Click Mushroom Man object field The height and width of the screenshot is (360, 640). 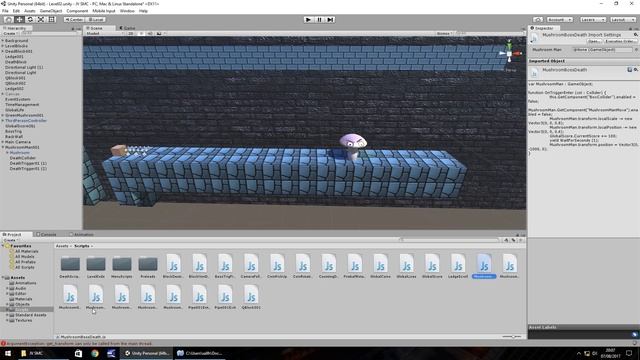[x=602, y=50]
